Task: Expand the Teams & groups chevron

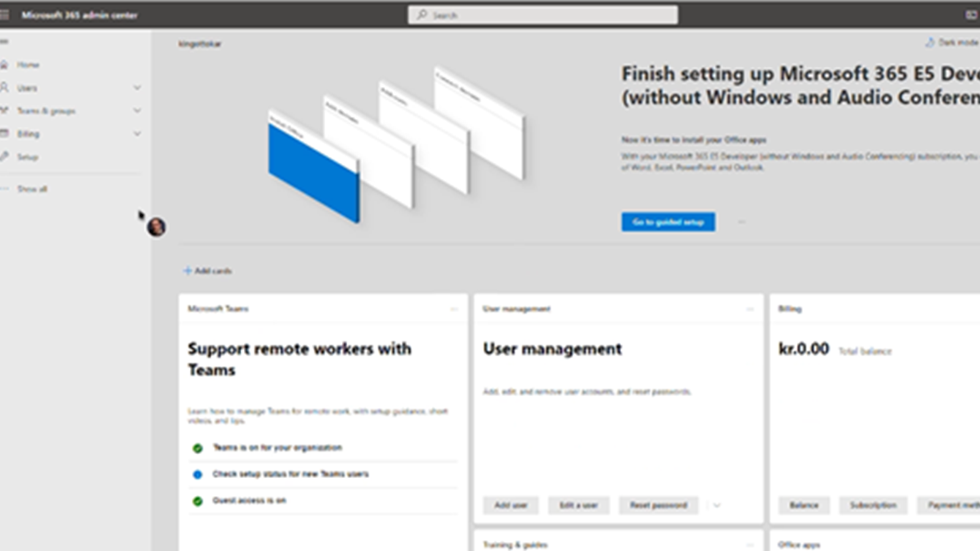Action: [x=137, y=111]
